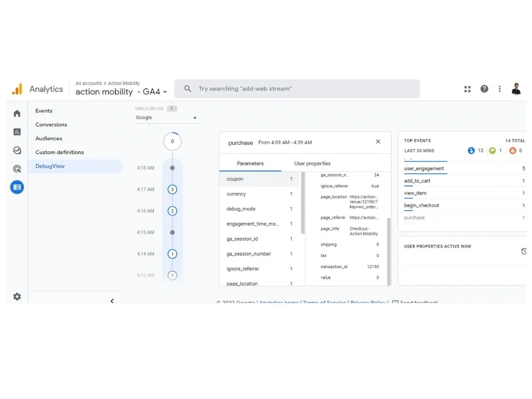This screenshot has height=399, width=532.
Task: Open the Reports bar-chart icon
Action: coord(17,131)
